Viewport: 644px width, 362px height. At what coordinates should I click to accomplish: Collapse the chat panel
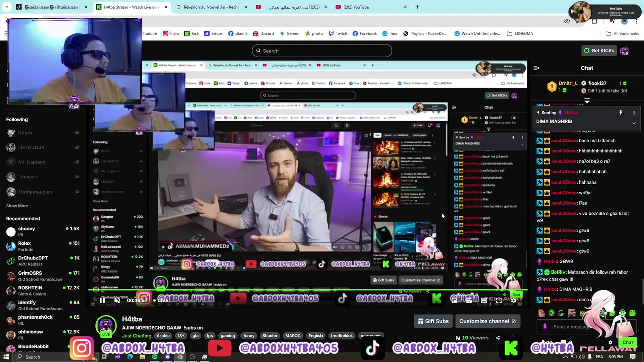pyautogui.click(x=536, y=68)
